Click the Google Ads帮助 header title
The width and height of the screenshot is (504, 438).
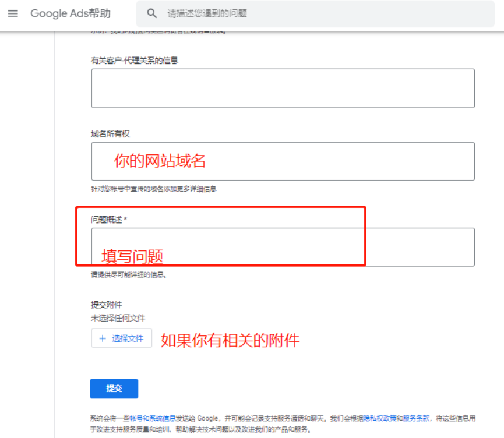click(x=71, y=13)
